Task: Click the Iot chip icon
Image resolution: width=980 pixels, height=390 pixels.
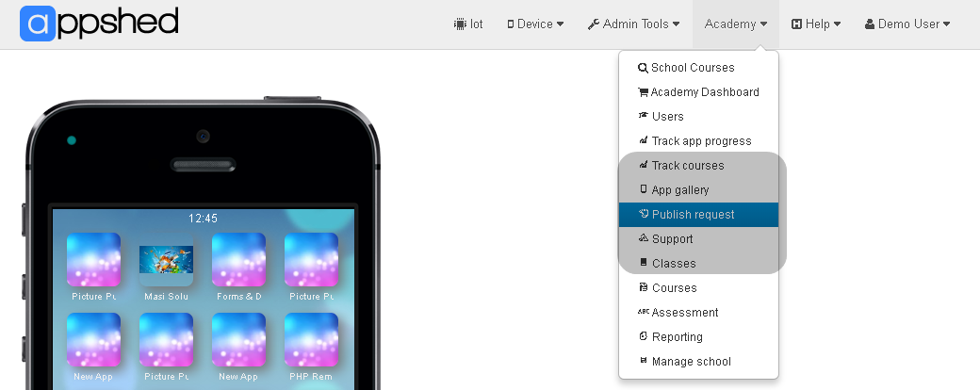Action: [x=460, y=24]
